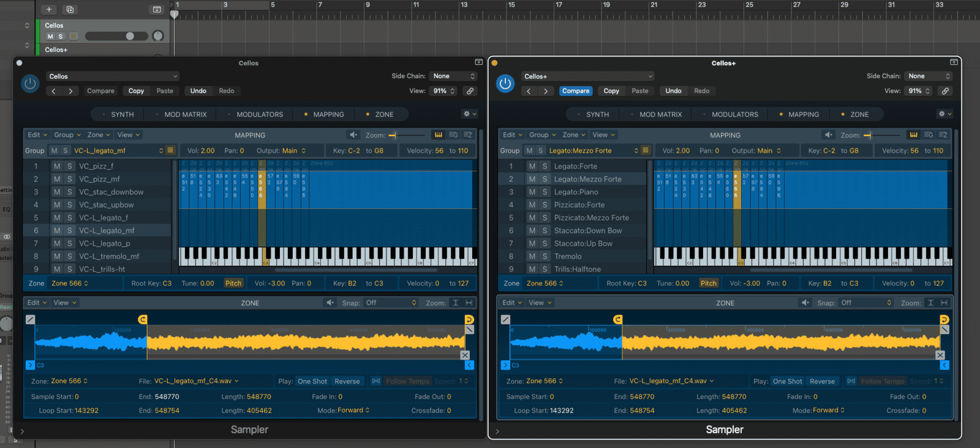
Task: Click the gear settings icon in the Cellos+ Sampler
Action: (x=941, y=114)
